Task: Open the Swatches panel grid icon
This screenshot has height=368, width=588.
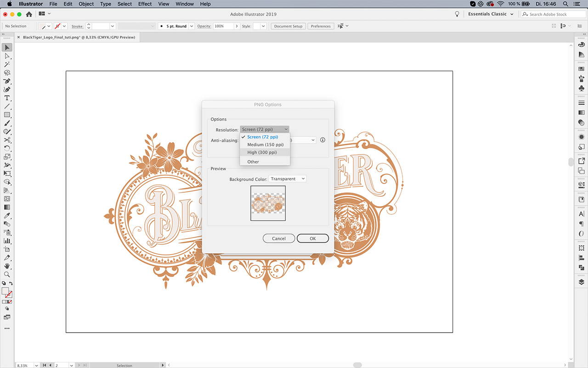Action: [581, 69]
